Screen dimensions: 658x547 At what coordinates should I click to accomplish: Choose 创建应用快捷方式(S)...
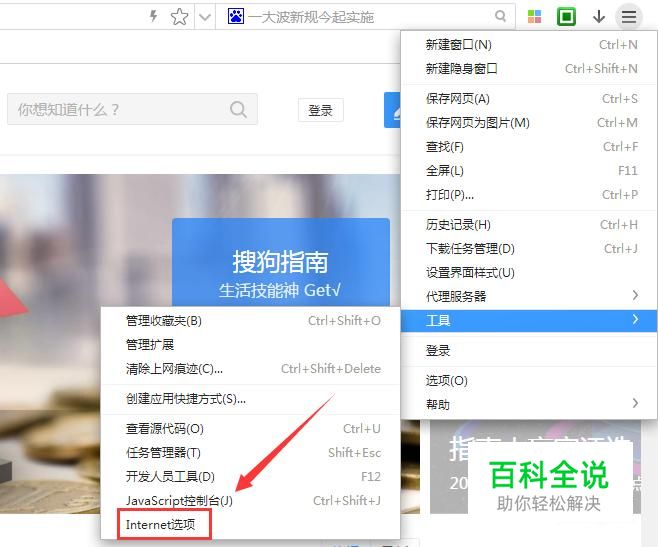click(x=251, y=398)
